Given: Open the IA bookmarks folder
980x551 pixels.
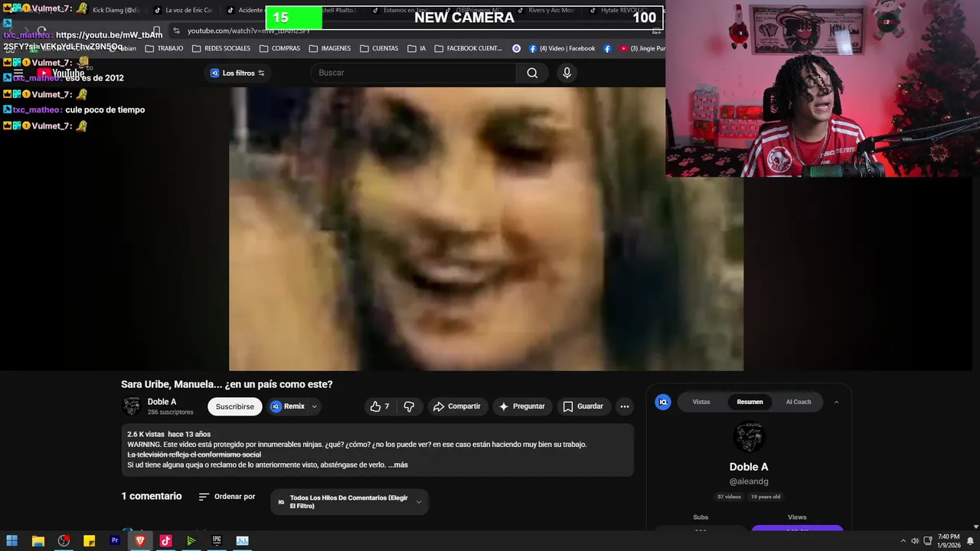Looking at the screenshot, I should click(x=416, y=48).
